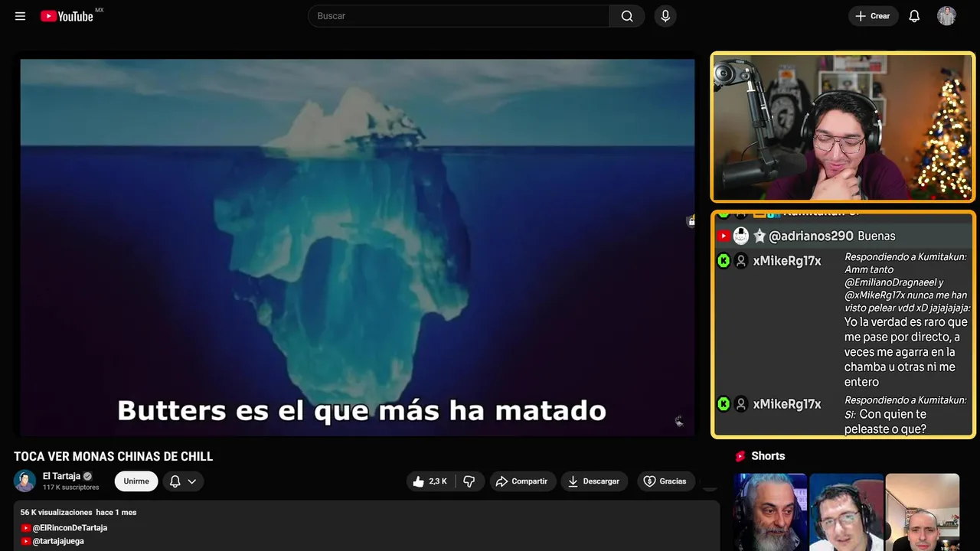Open first Shorts thumbnail with bearded man
Viewport: 980px width, 551px height.
[770, 512]
